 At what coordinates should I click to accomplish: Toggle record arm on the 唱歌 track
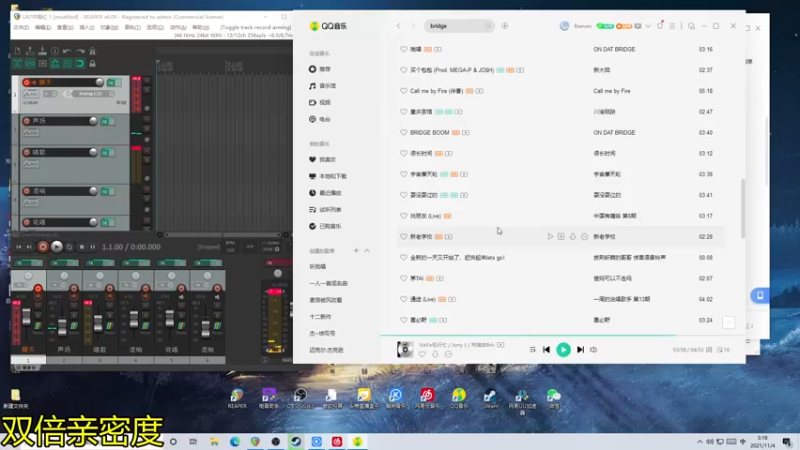pos(27,152)
